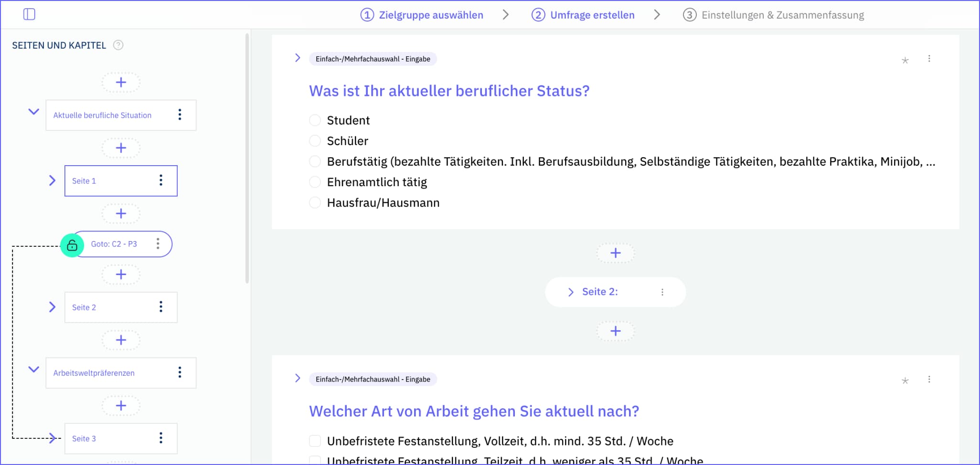Mark Art von Arbeit question with star

905,380
